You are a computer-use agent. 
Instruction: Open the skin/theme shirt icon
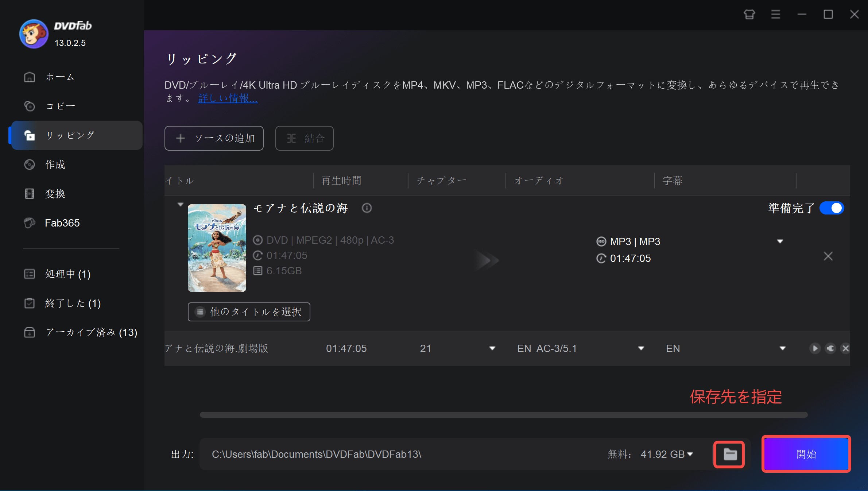tap(749, 15)
